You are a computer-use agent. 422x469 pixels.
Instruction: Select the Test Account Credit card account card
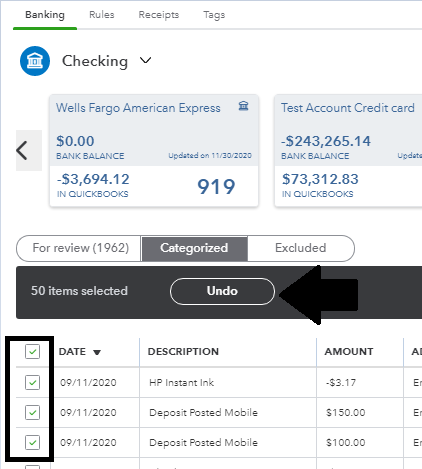point(348,151)
